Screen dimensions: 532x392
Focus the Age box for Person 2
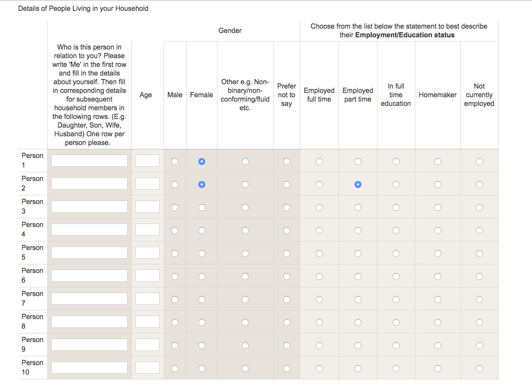pos(148,184)
